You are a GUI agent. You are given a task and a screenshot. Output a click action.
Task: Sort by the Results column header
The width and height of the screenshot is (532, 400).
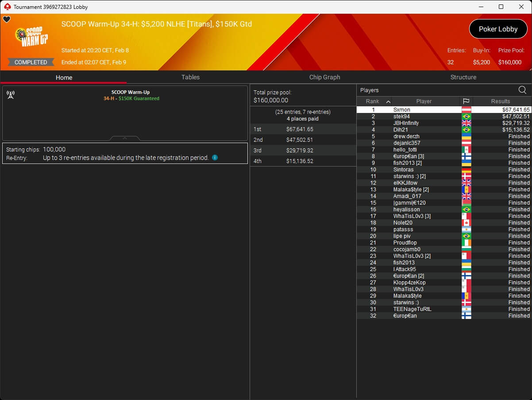click(500, 101)
